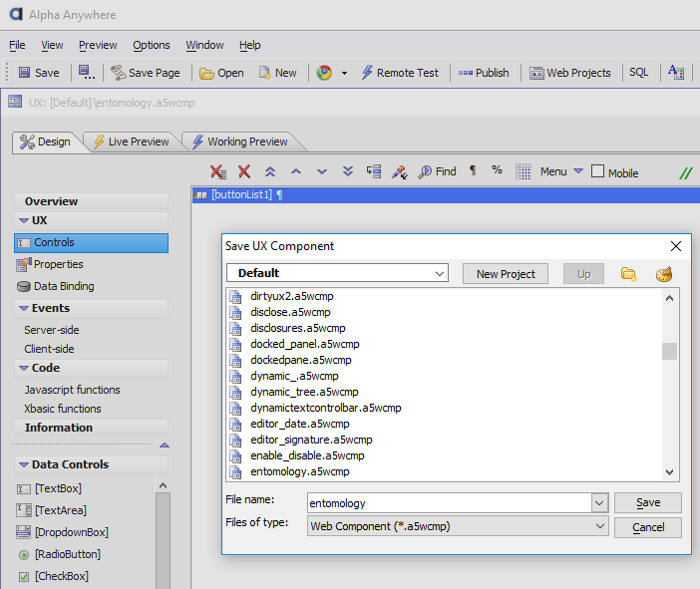Viewport: 700px width, 589px height.
Task: Switch to the Design tab
Action: (45, 142)
